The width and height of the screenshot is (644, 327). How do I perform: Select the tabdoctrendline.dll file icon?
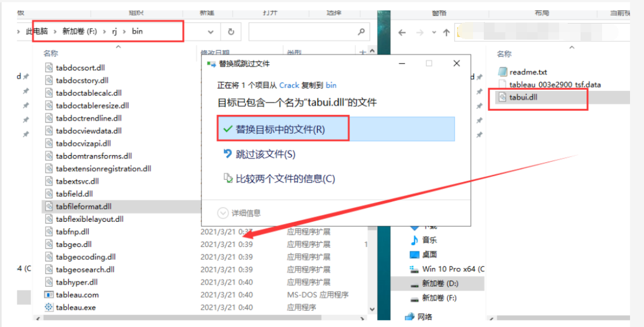[49, 118]
